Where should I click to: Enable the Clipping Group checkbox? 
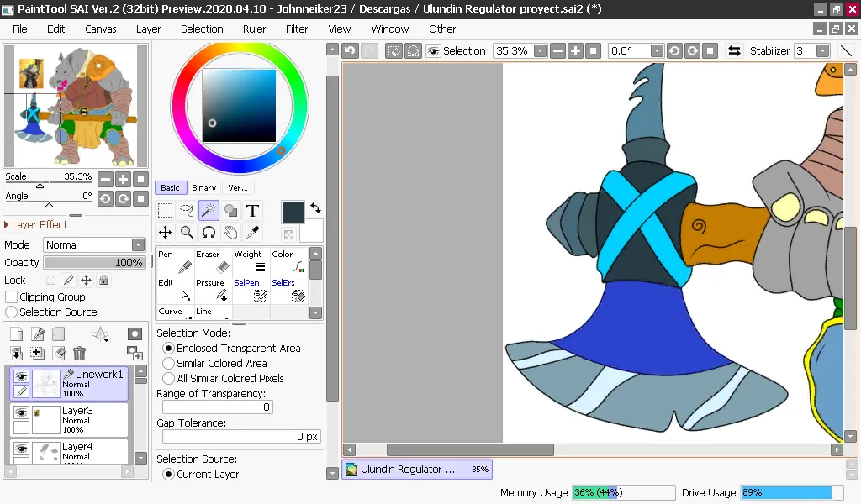tap(11, 297)
